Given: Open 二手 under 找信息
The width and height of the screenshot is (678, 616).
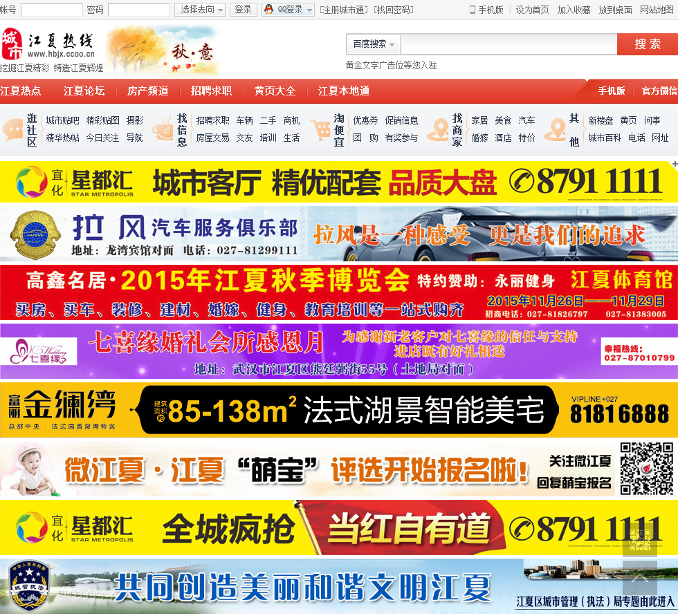Looking at the screenshot, I should (268, 120).
